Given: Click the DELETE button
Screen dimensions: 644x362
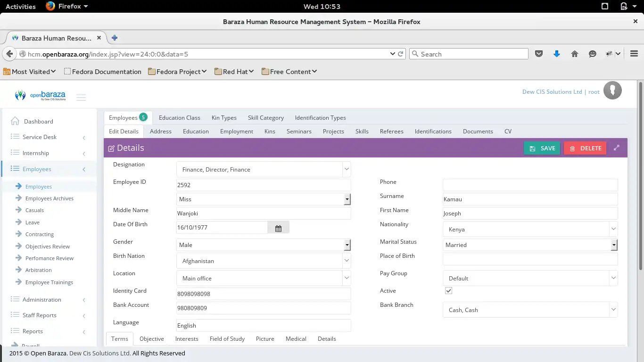Looking at the screenshot, I should click(585, 148).
